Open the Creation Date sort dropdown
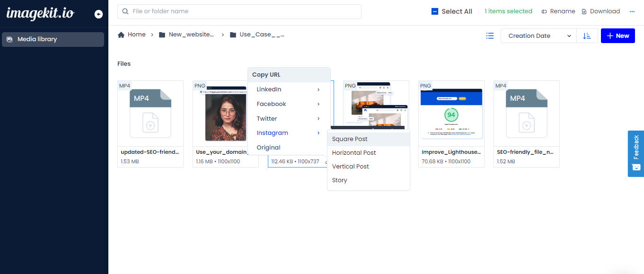The height and width of the screenshot is (274, 644). pos(538,35)
